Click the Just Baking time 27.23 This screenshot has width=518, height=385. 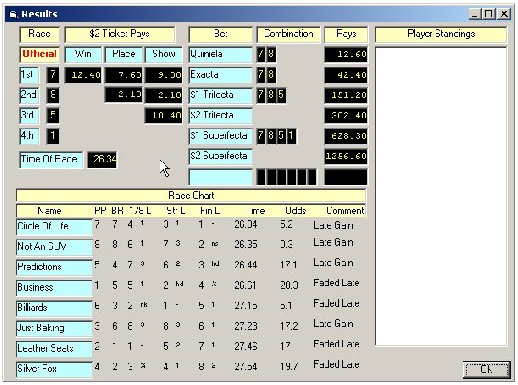(245, 326)
